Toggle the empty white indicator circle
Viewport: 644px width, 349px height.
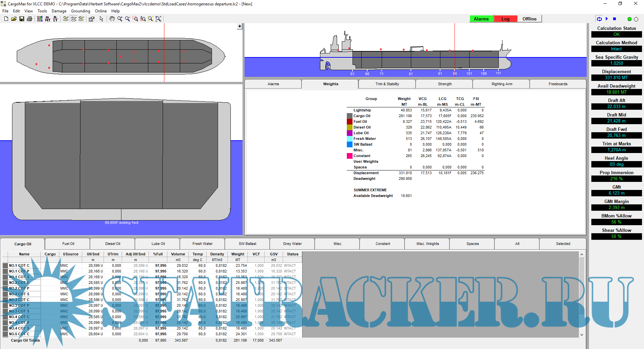click(x=636, y=19)
